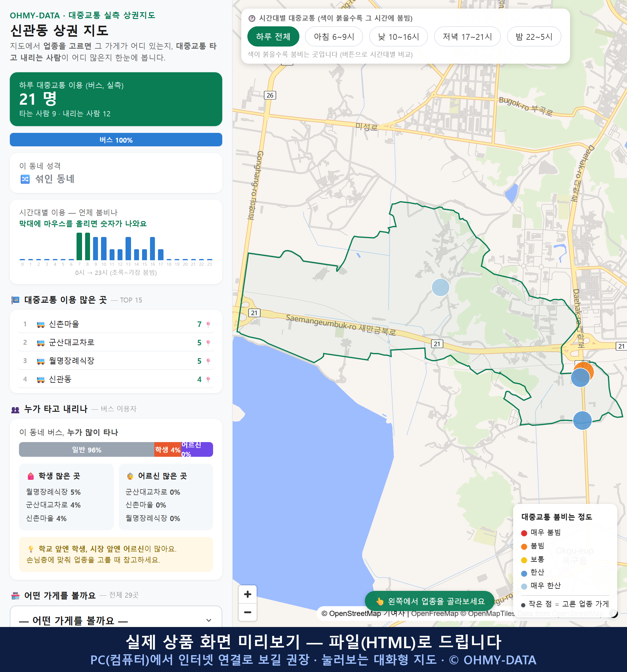The height and width of the screenshot is (672, 627).
Task: Click the elderly face icon in 어르신 많은 곳
Action: tap(130, 476)
